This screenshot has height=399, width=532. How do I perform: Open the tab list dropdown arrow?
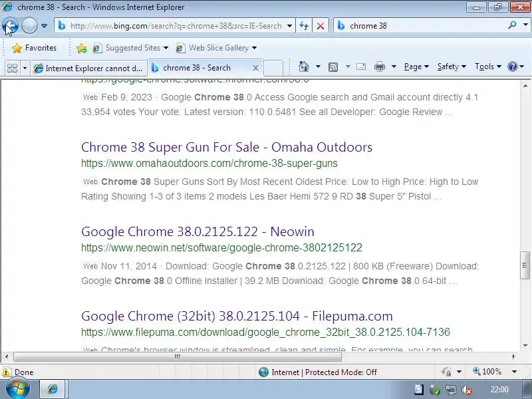click(x=25, y=68)
